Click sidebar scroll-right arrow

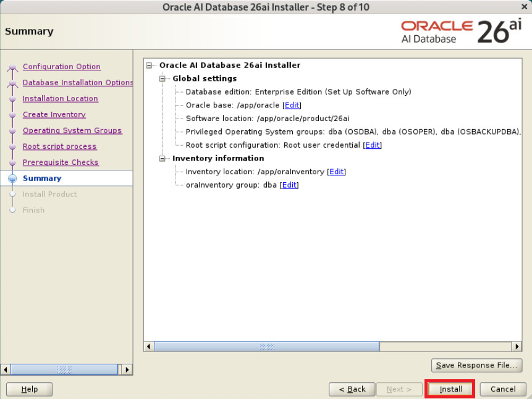click(127, 369)
